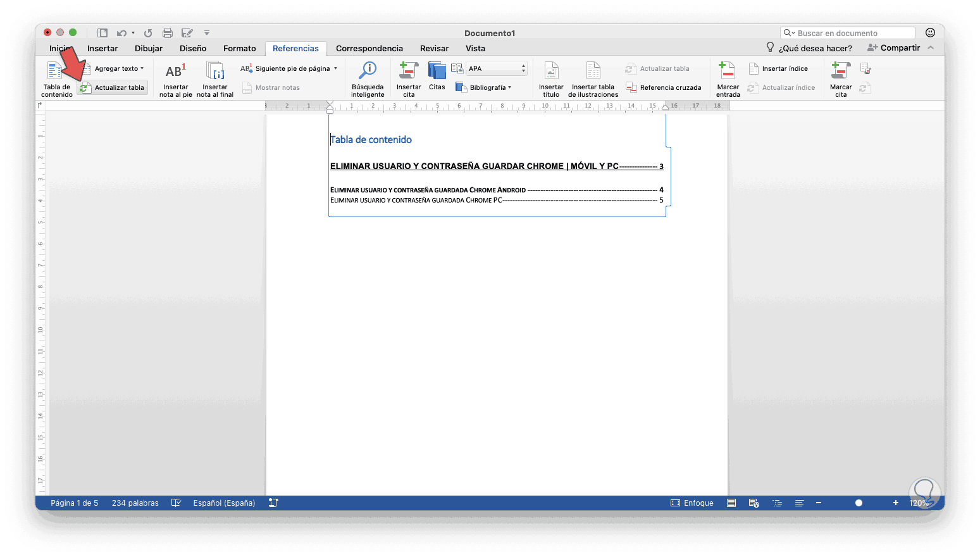Click the zoom in plus button

pyautogui.click(x=895, y=503)
